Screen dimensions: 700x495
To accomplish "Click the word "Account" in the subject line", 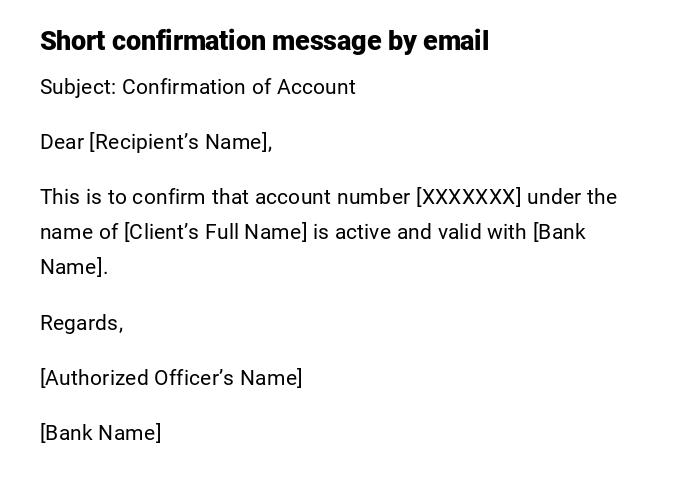I will tap(316, 87).
